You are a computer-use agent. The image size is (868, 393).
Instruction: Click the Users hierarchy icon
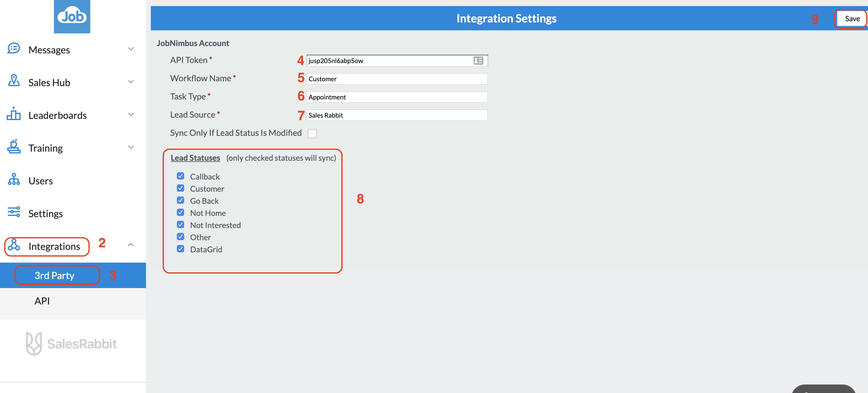point(14,179)
